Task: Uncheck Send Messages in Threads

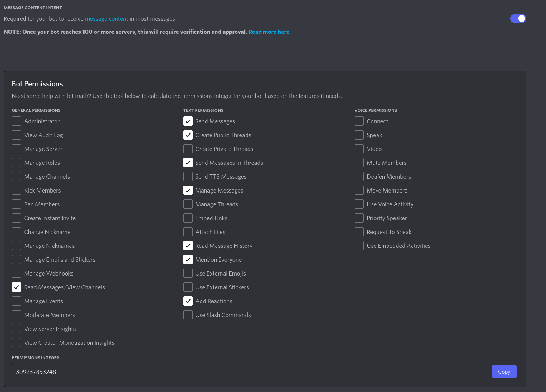Action: (x=188, y=163)
